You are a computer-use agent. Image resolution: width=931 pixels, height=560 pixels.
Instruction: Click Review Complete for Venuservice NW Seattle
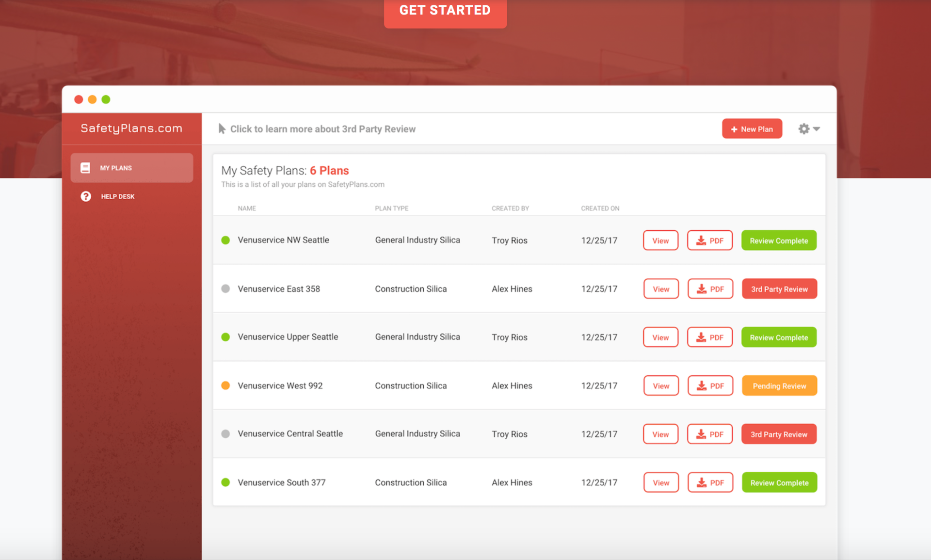(779, 240)
